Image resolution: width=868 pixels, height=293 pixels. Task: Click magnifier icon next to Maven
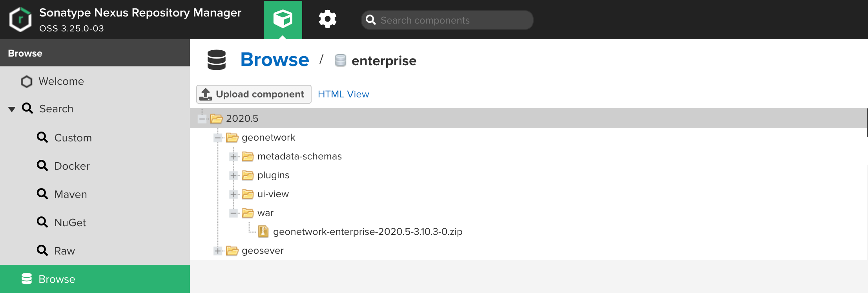(42, 194)
